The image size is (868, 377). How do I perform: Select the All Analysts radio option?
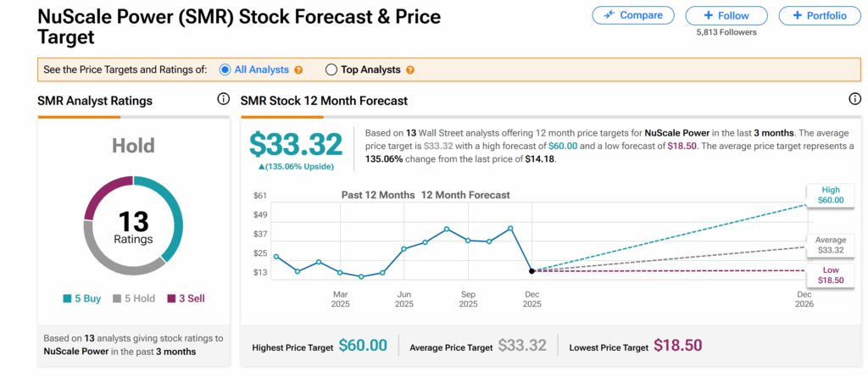[x=225, y=69]
